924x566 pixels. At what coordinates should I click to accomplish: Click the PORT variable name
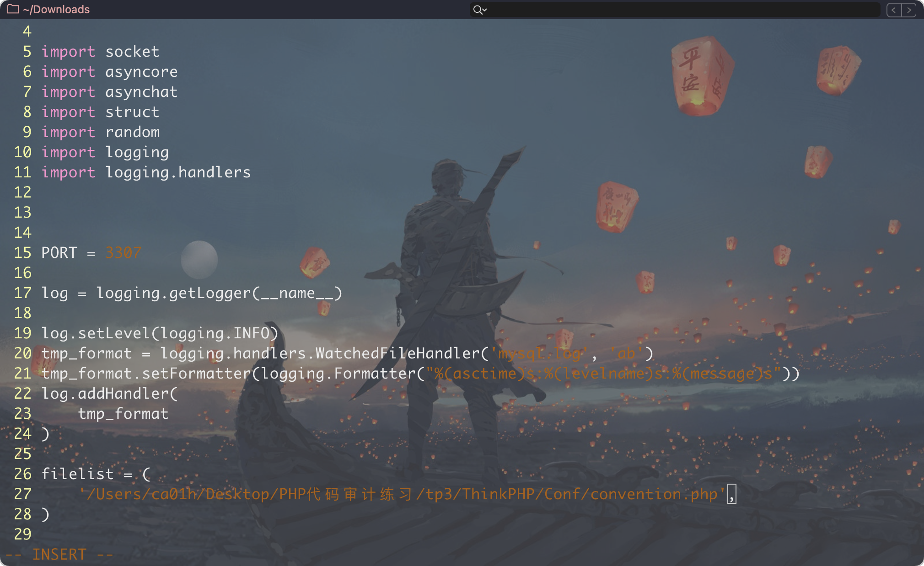(x=59, y=253)
